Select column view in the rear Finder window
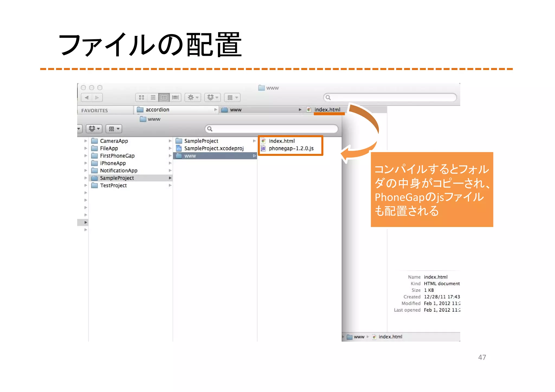Screen dimensions: 555x392 [164, 97]
